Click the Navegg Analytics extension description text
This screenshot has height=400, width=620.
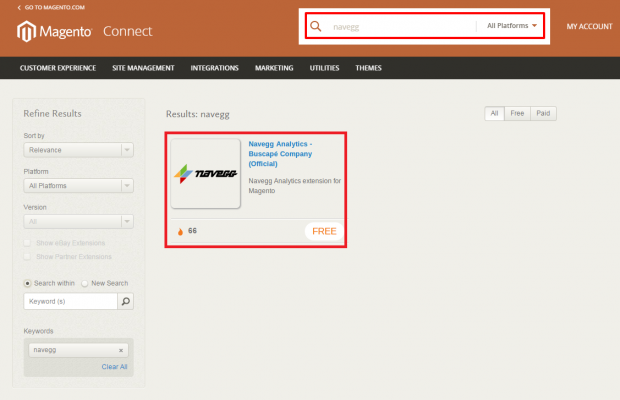294,186
